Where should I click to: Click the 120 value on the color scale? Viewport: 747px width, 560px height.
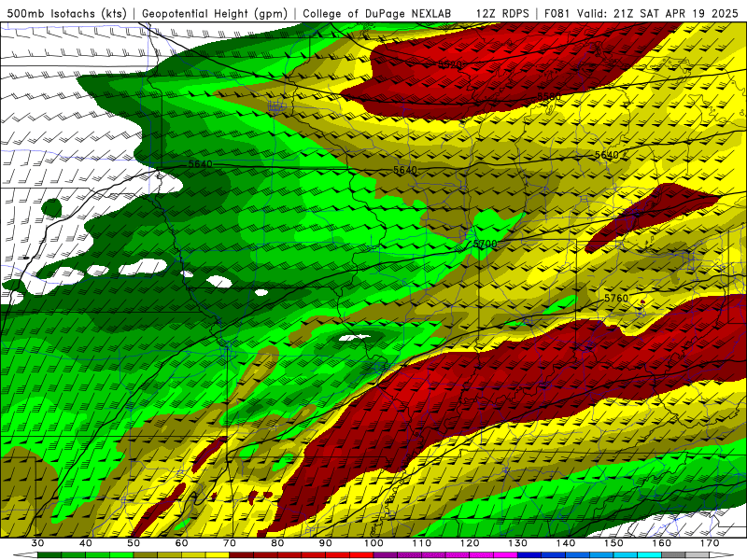click(x=470, y=543)
